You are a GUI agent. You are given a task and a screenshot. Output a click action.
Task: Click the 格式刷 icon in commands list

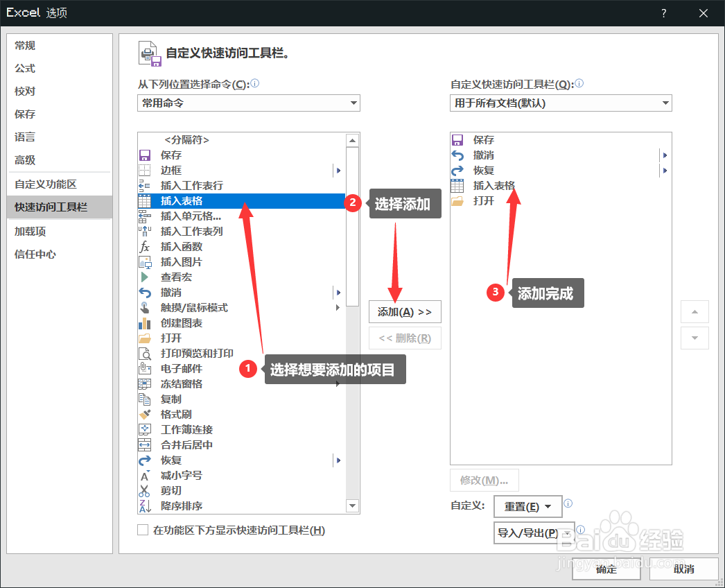(x=144, y=414)
